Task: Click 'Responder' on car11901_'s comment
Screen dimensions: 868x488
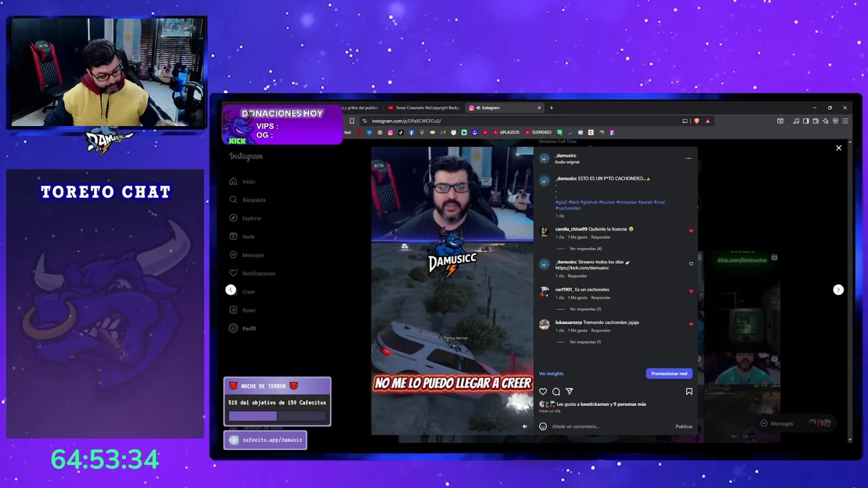Action: [x=600, y=298]
